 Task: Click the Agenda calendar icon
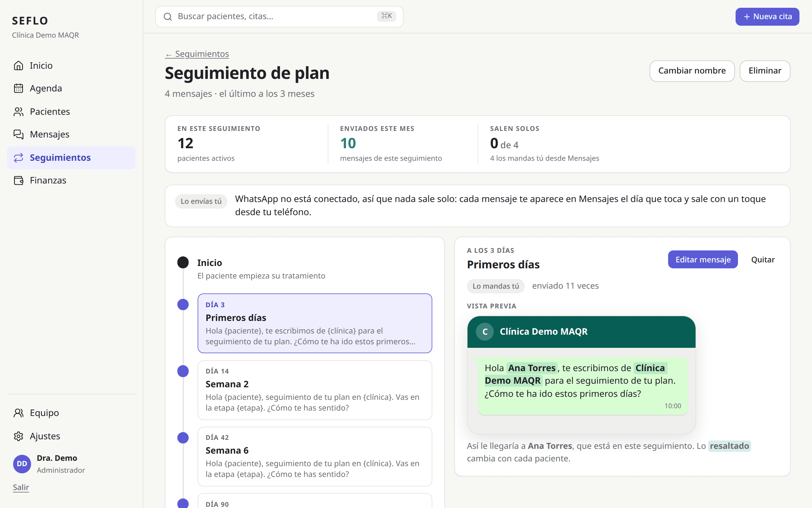pos(19,88)
